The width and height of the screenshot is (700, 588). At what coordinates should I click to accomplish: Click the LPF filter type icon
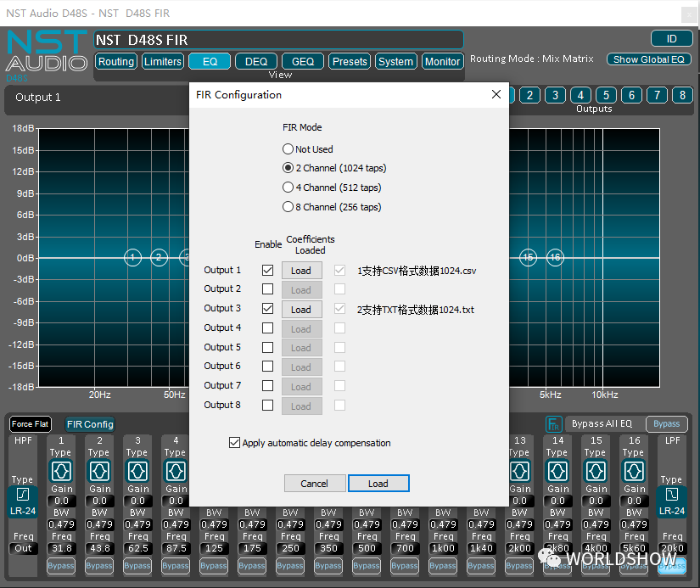tap(671, 494)
